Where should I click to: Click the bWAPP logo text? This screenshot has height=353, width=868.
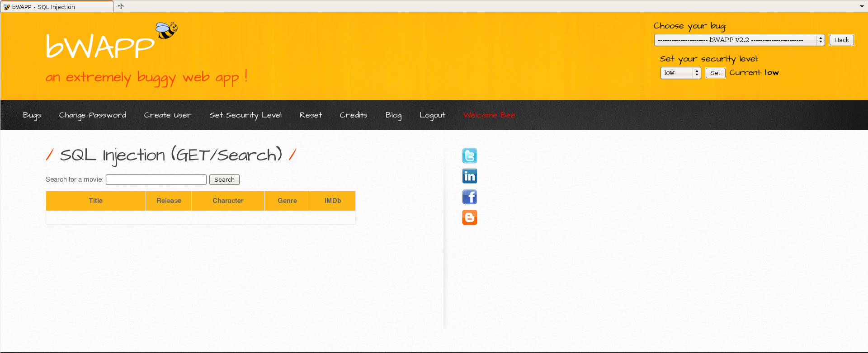point(100,46)
